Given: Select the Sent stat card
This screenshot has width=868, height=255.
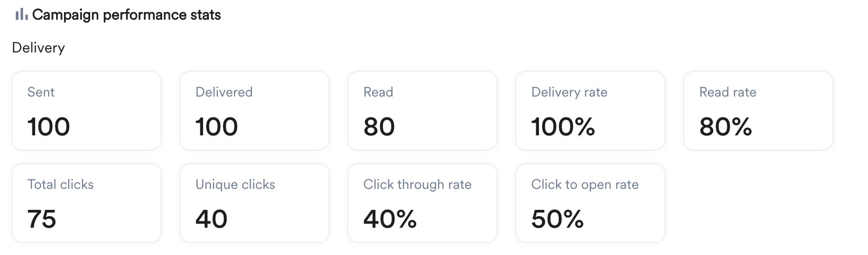Looking at the screenshot, I should click(x=87, y=111).
